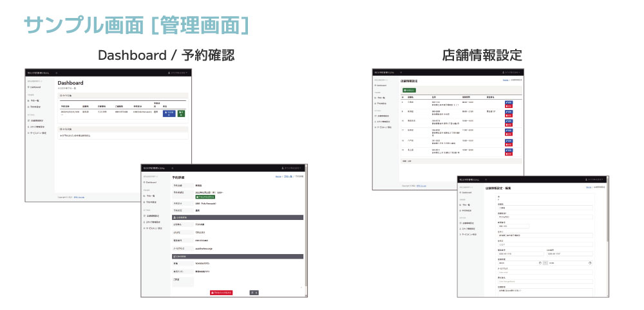This screenshot has width=644, height=310.
Task: Click the blue button in the Dashboard reservation row
Action: tap(169, 113)
